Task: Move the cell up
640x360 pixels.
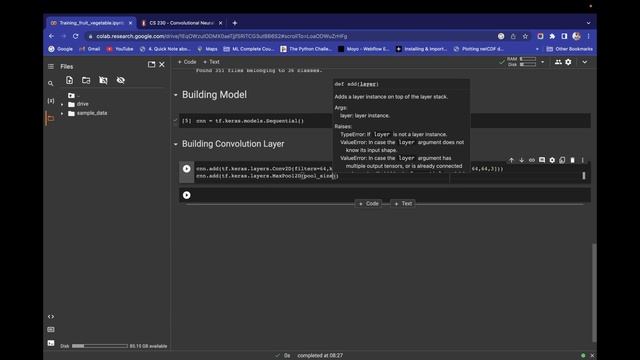Action: (511, 160)
